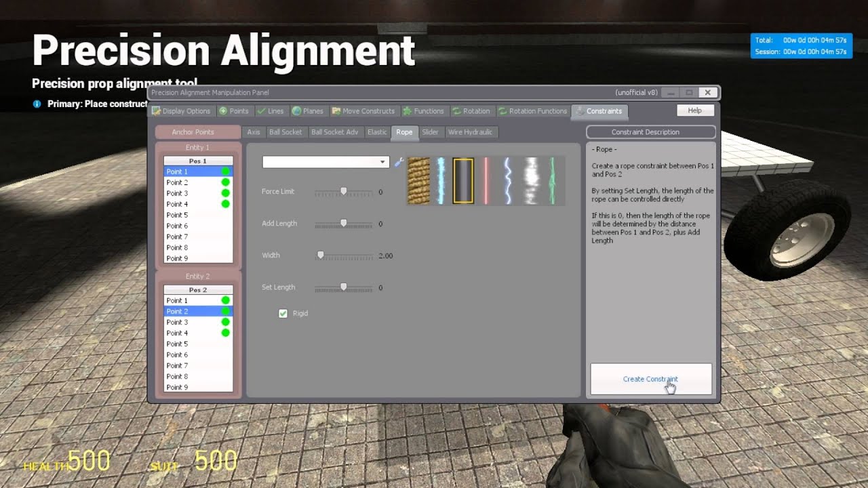The image size is (868, 488).
Task: Select Point 3 in Entity 1 list
Action: (x=198, y=193)
